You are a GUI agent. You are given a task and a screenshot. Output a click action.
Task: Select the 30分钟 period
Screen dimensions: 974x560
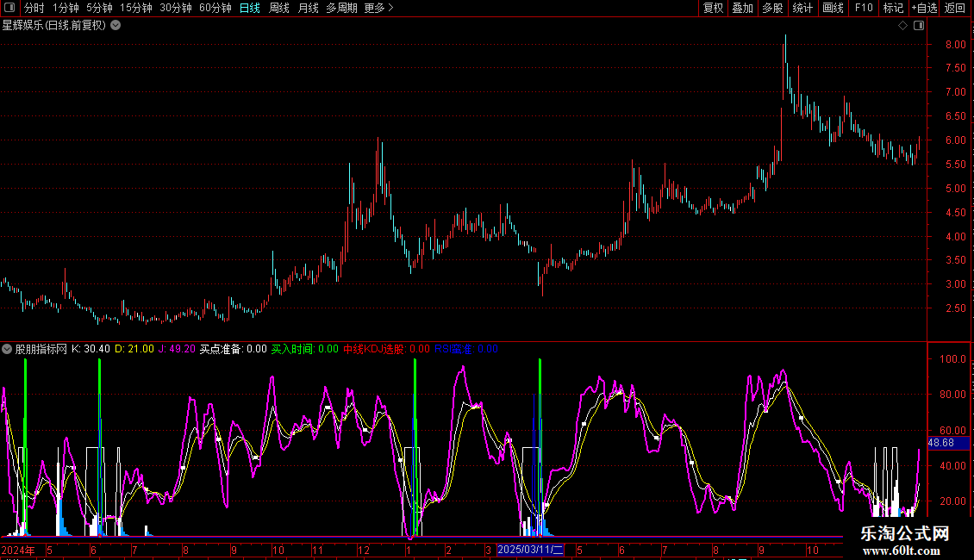(176, 8)
